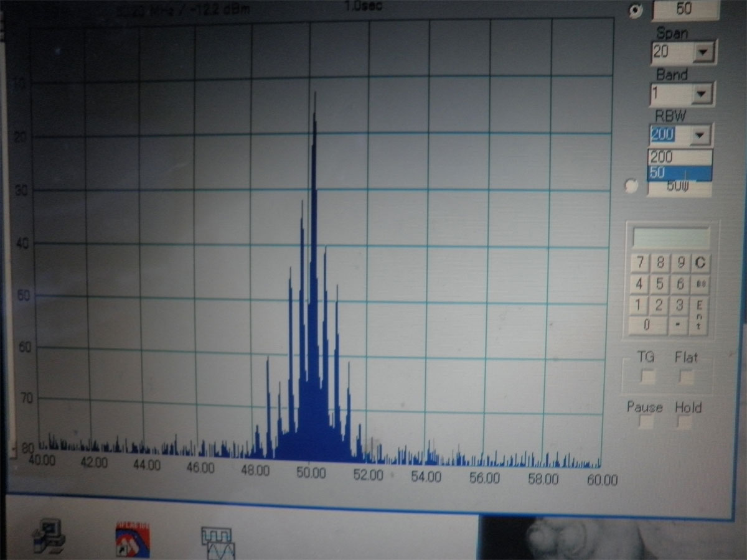
Task: Open the MPLAB IDE desktop shortcut
Action: (x=132, y=537)
